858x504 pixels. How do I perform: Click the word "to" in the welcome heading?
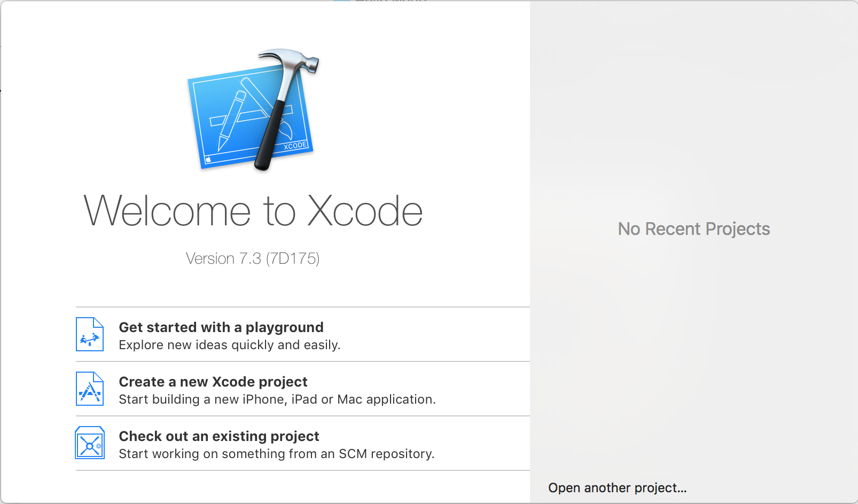(279, 211)
